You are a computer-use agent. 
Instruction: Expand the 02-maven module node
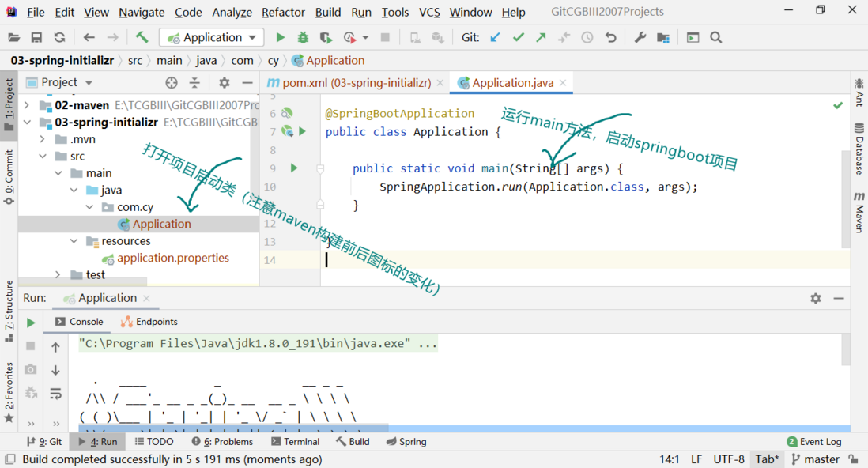(x=27, y=104)
